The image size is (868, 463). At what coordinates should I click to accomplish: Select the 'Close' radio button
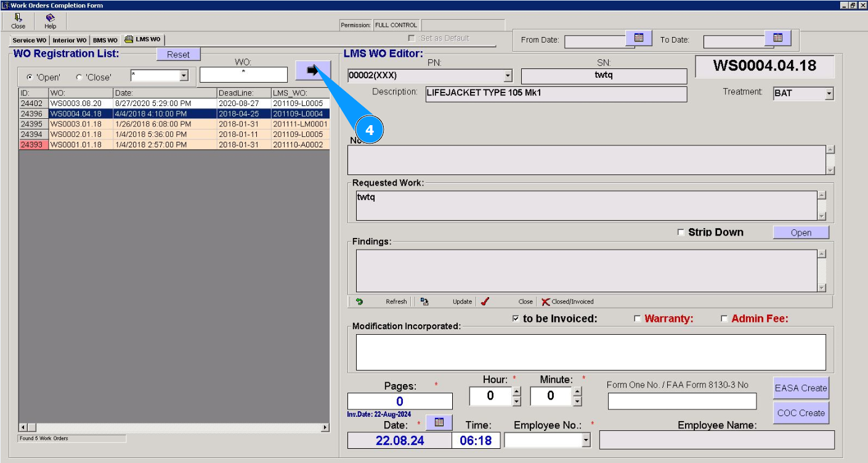pyautogui.click(x=79, y=77)
